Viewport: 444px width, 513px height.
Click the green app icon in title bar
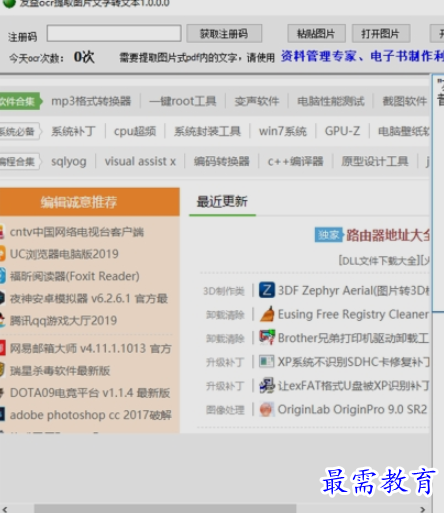[9, 3]
